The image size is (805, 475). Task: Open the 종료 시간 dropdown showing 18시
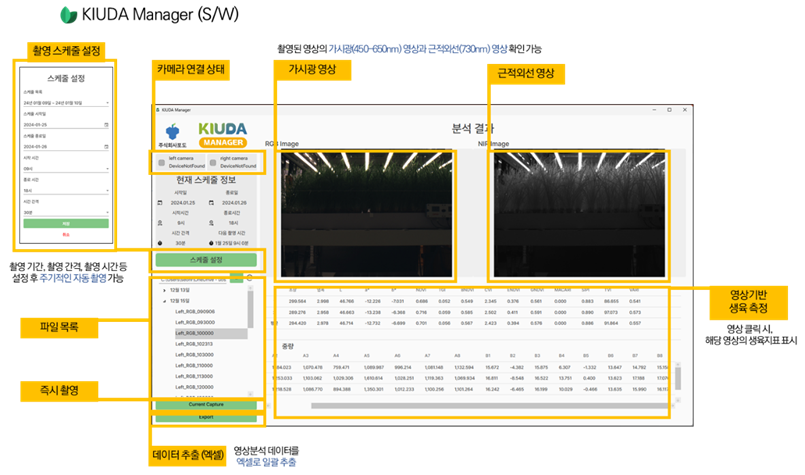coord(66,191)
